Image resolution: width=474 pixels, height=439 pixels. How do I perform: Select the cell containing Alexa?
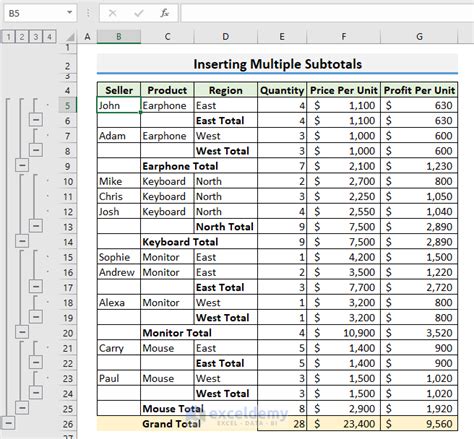click(119, 303)
